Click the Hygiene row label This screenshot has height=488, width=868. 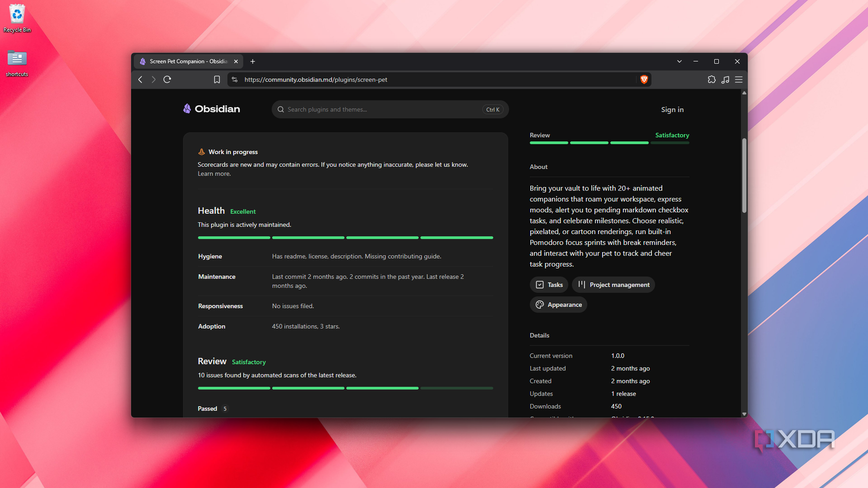(x=210, y=256)
